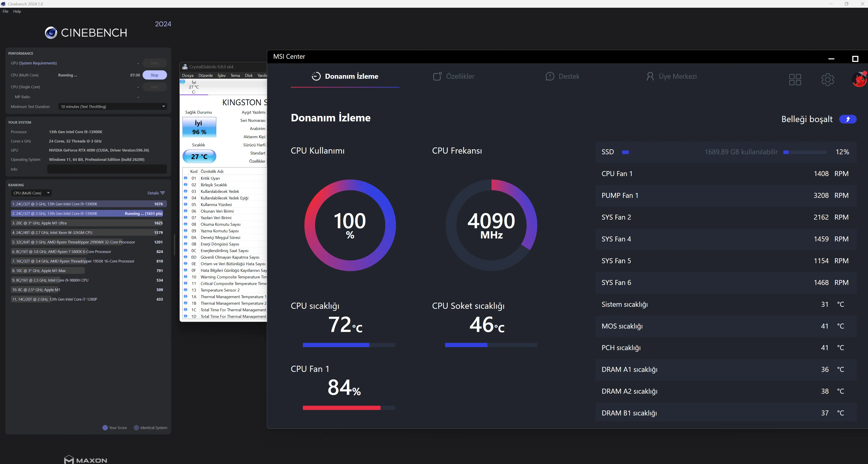Click the CPU Frekansı 4090 MHz gauge
Viewport: 868px width, 464px height.
pyautogui.click(x=491, y=225)
